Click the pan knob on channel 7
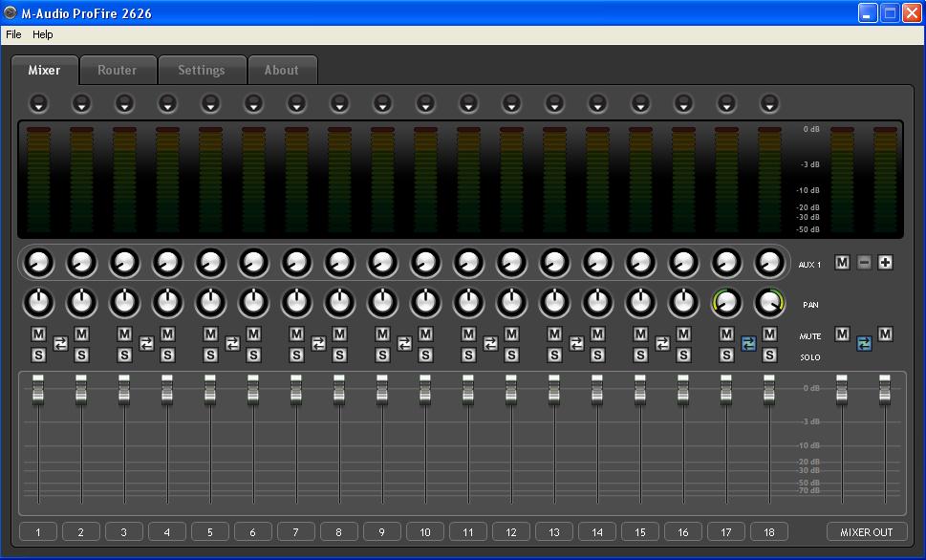926x560 pixels. point(296,303)
